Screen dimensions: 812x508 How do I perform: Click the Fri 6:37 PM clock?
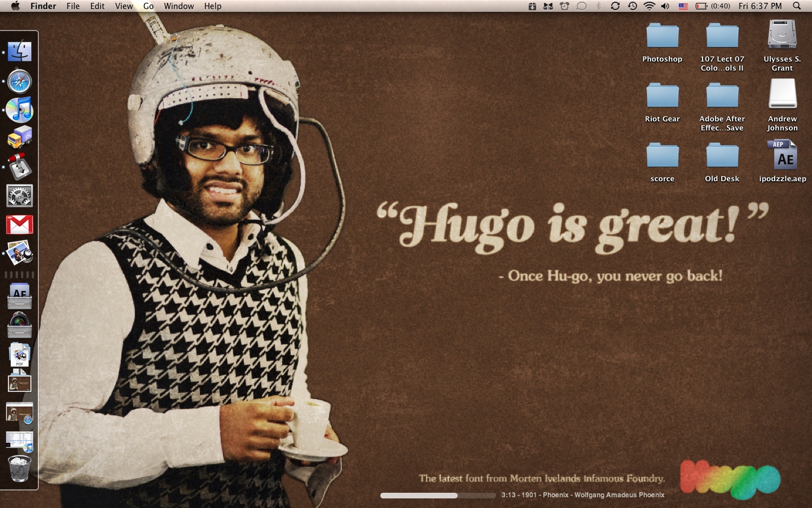click(760, 6)
